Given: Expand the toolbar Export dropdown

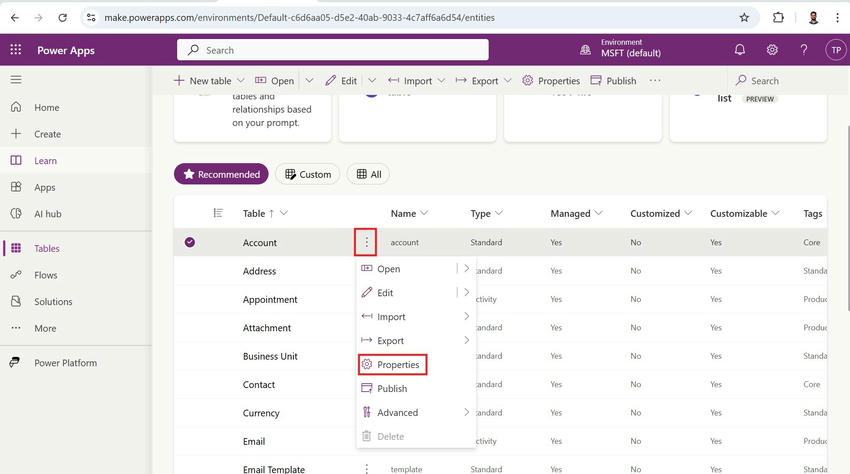Looking at the screenshot, I should coord(507,80).
